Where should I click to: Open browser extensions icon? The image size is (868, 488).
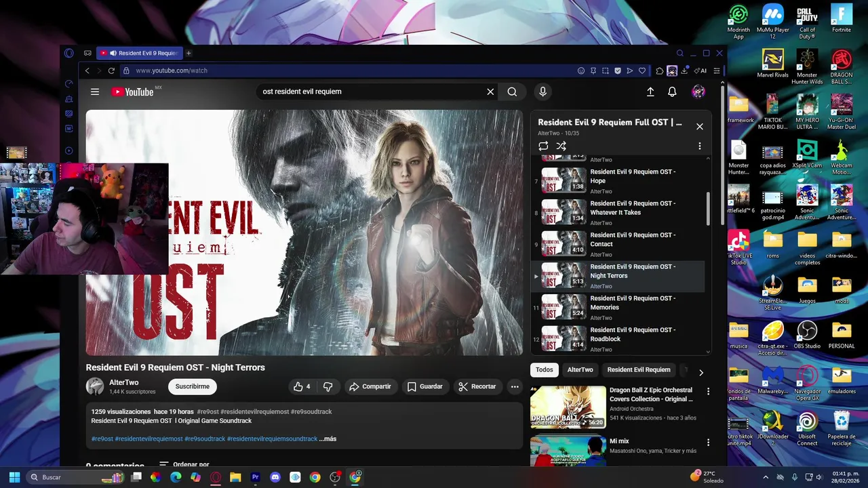[x=660, y=70]
